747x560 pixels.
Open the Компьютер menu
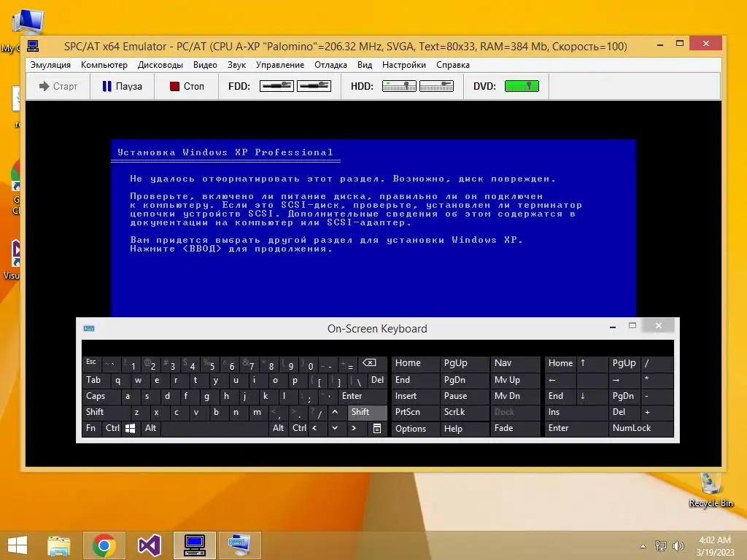pos(104,65)
